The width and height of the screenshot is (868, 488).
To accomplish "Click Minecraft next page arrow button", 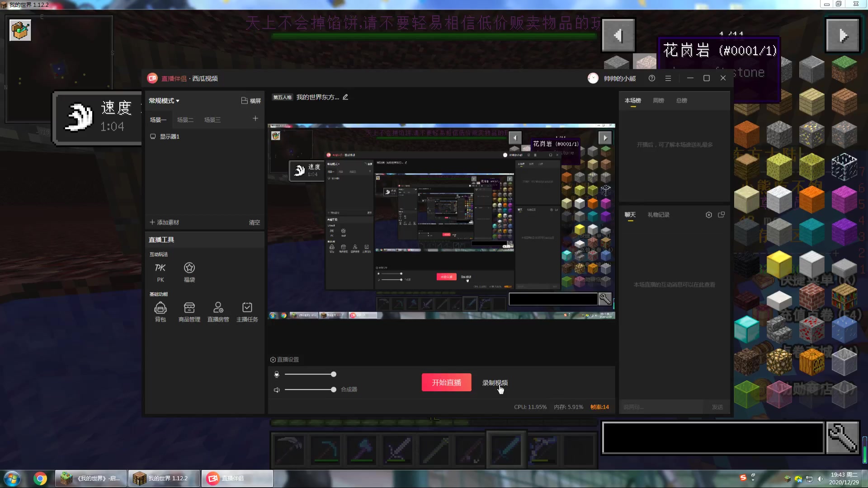I will [843, 35].
